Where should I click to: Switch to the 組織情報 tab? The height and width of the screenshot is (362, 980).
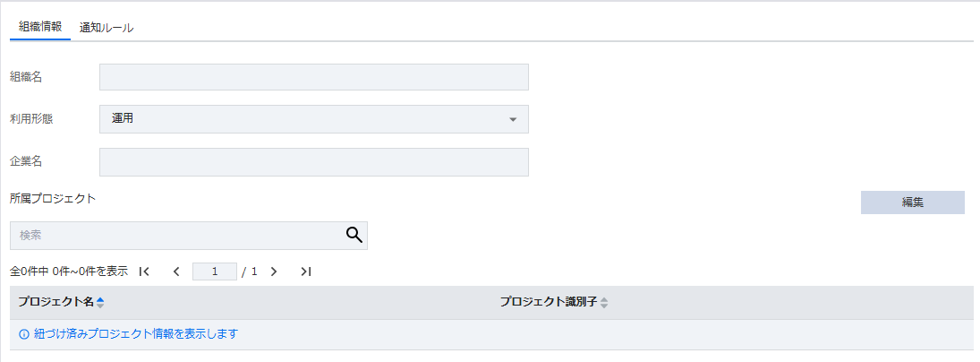40,27
